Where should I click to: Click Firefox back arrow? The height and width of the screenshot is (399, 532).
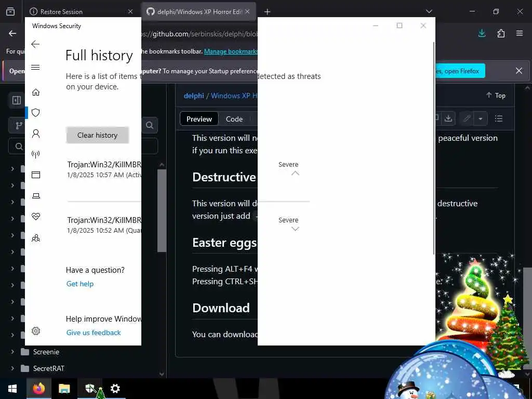coord(12,33)
